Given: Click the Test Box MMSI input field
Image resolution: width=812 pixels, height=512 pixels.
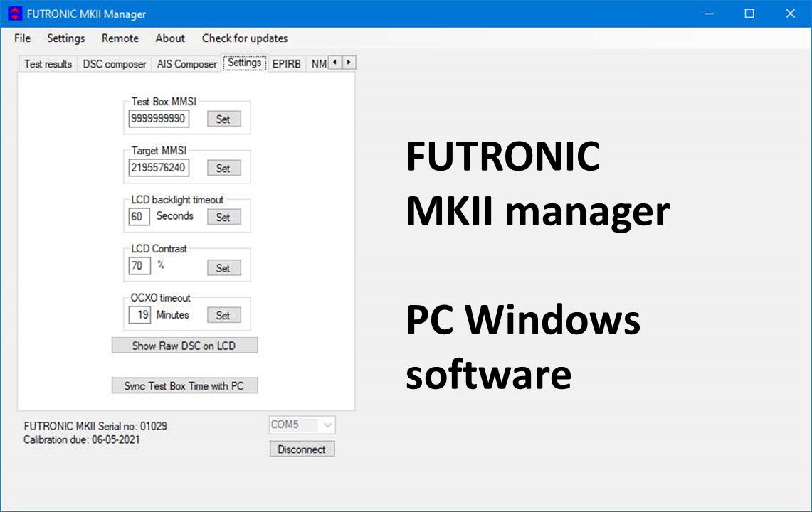Looking at the screenshot, I should coord(159,119).
